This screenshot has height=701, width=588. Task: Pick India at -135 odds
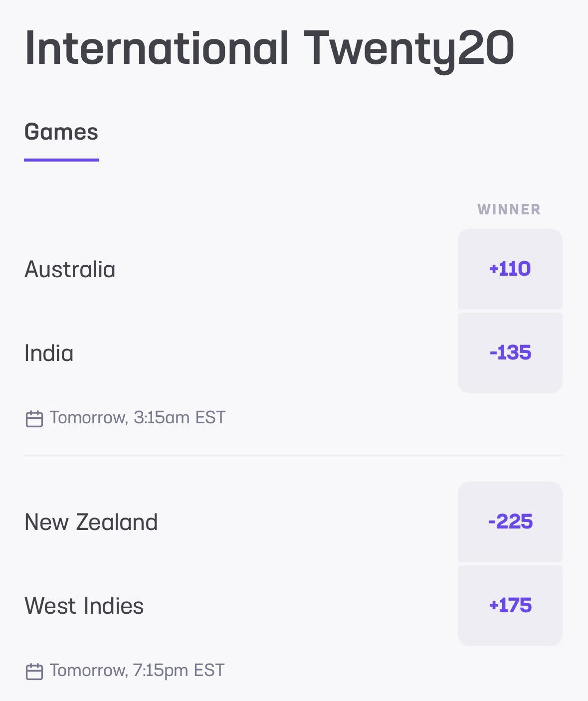510,353
